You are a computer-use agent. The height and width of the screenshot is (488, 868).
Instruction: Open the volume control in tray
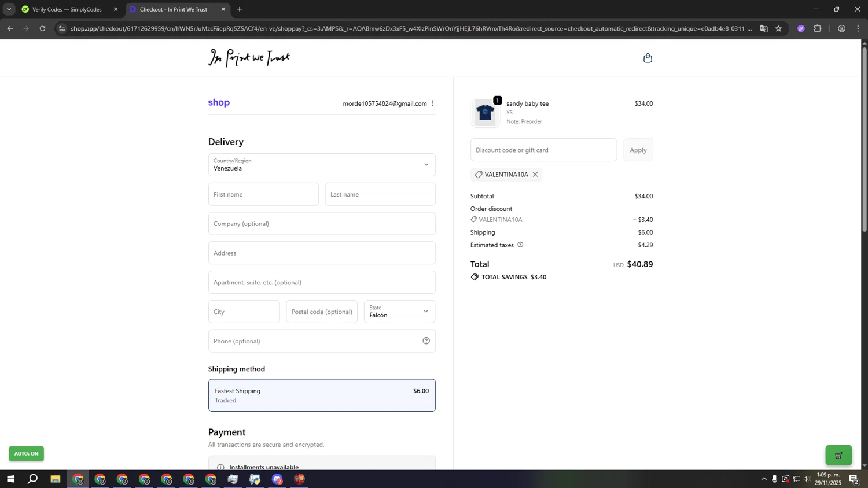(807, 479)
